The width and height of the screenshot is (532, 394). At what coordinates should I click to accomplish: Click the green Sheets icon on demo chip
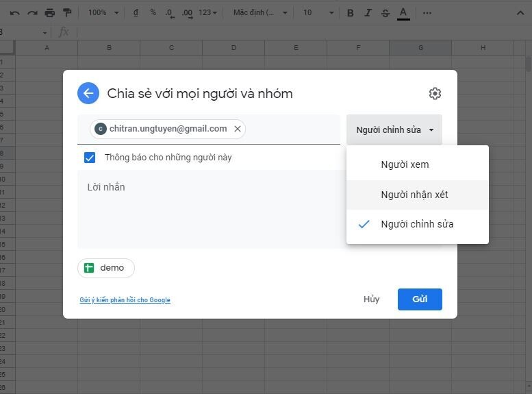coord(89,268)
